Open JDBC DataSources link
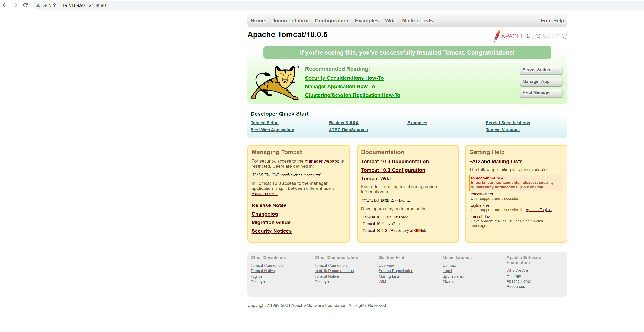 pos(348,130)
